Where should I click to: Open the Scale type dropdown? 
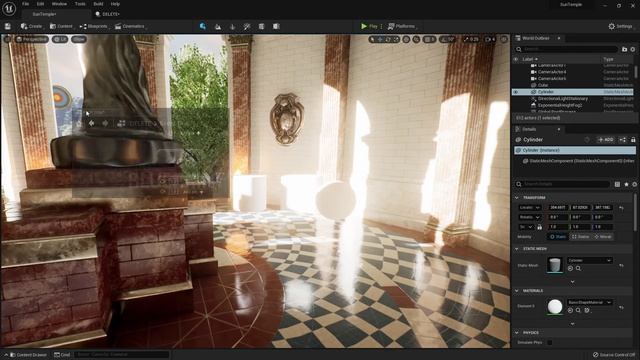[x=526, y=227]
